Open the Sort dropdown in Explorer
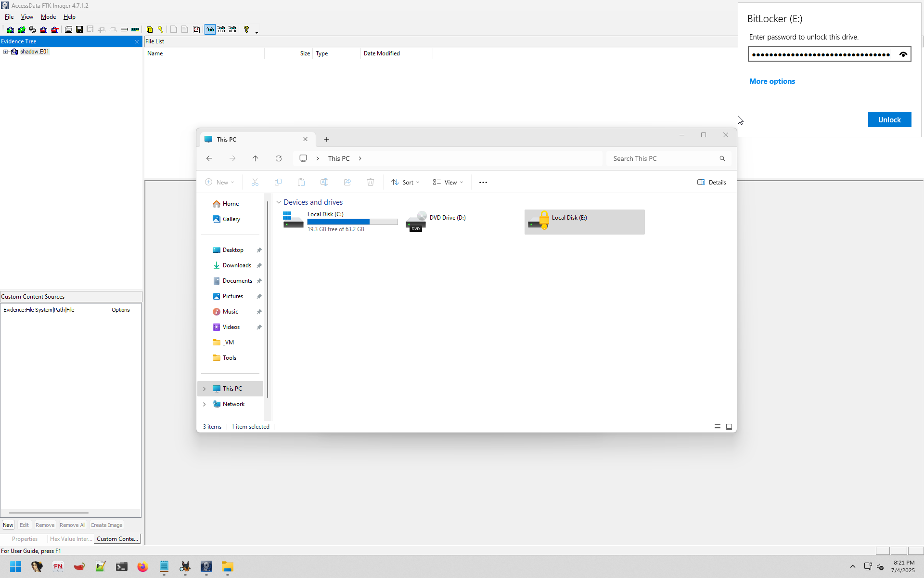This screenshot has width=924, height=578. pos(406,182)
